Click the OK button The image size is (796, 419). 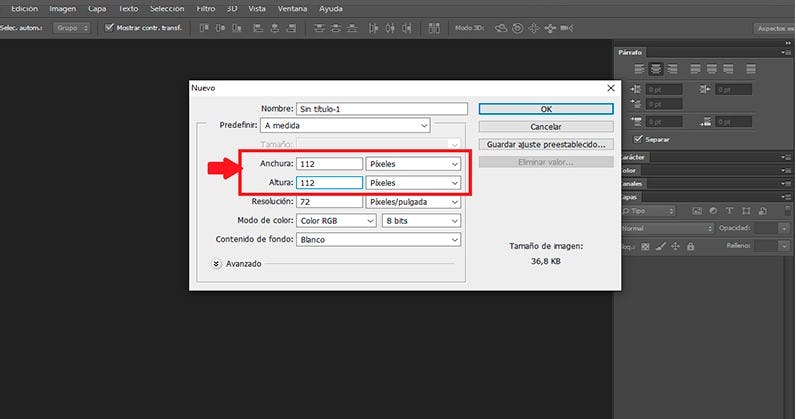point(545,109)
